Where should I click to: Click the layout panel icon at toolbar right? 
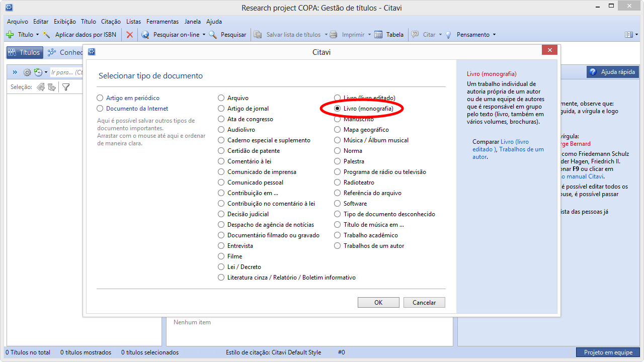pos(628,35)
